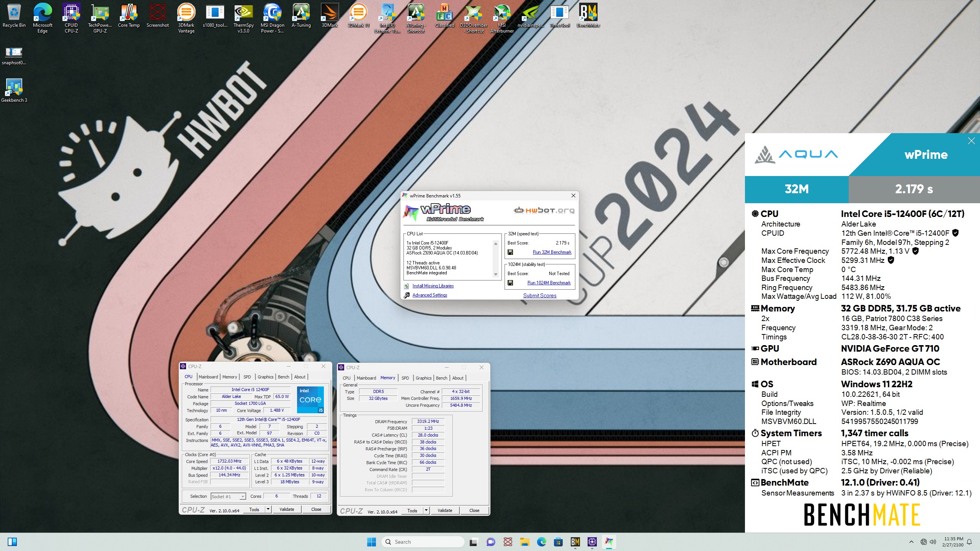This screenshot has height=551, width=980.
Task: Open the Microsoft Edge desktop shortcut
Action: coord(42,18)
